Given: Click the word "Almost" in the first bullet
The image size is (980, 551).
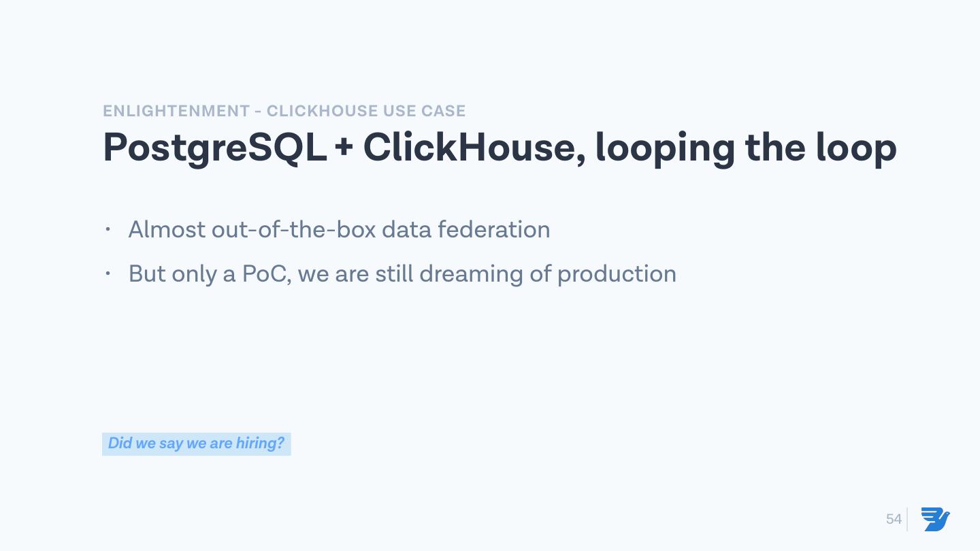Looking at the screenshot, I should (167, 229).
